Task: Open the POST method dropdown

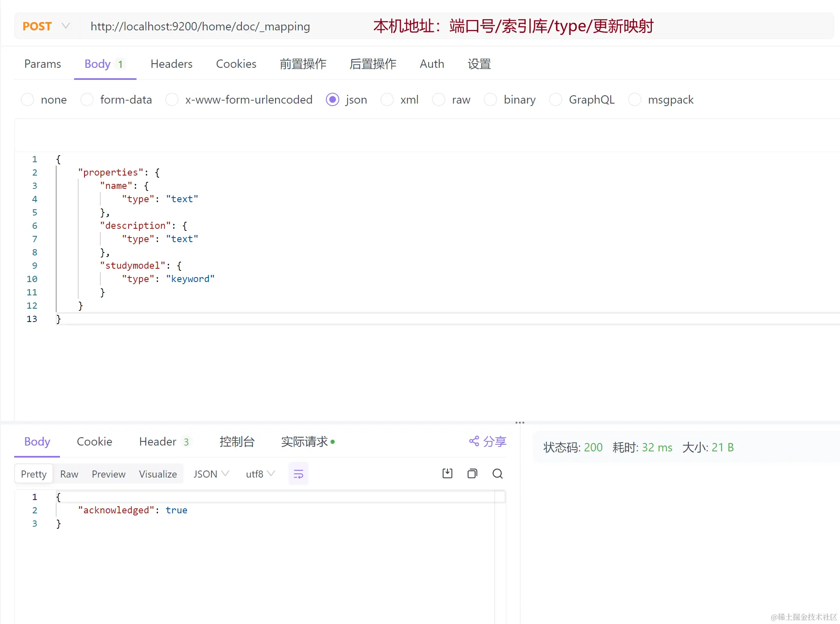Action: click(x=45, y=26)
